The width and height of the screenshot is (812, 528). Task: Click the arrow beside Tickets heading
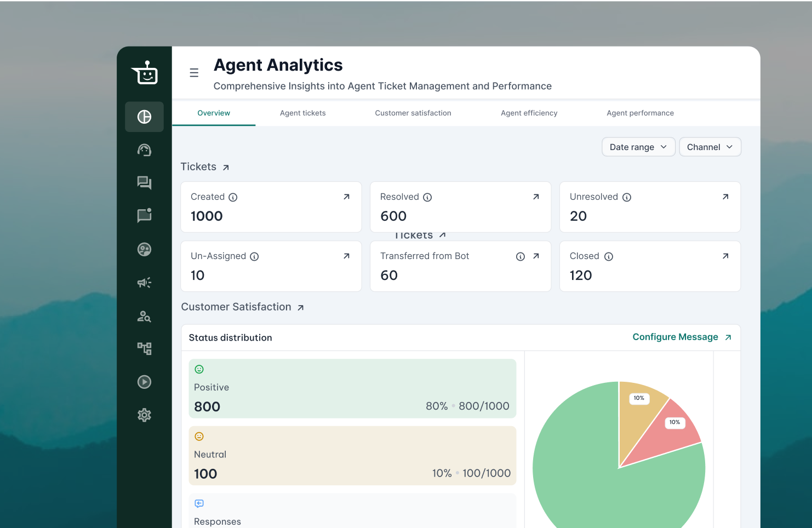[226, 168]
